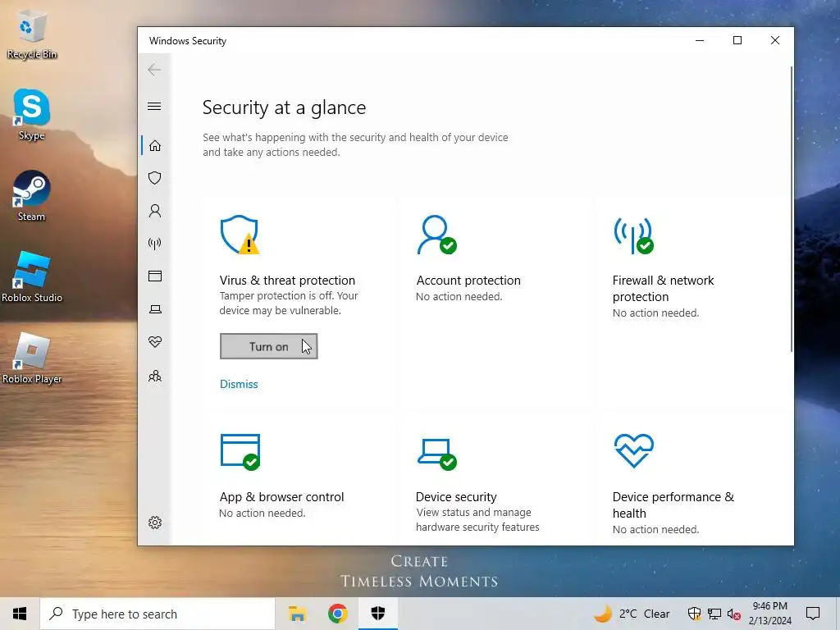Click the Windows Security vertical scrollbar
The height and width of the screenshot is (630, 840).
[x=792, y=209]
